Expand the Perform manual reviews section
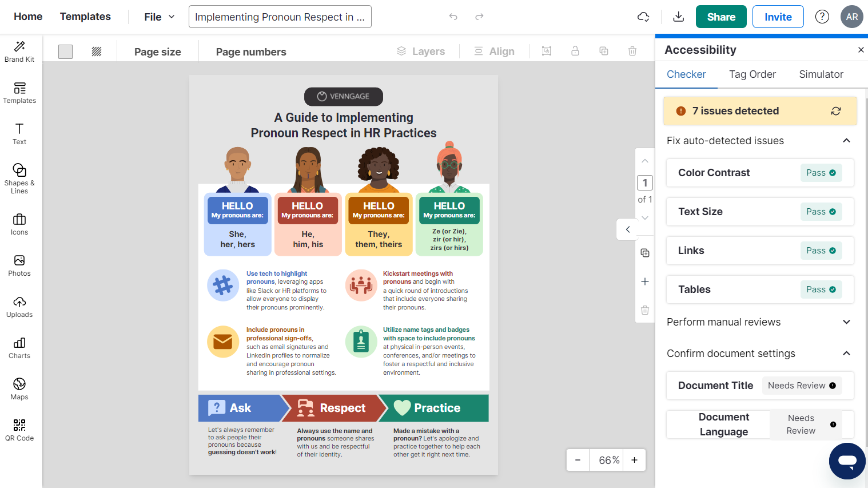This screenshot has height=488, width=868. [846, 322]
